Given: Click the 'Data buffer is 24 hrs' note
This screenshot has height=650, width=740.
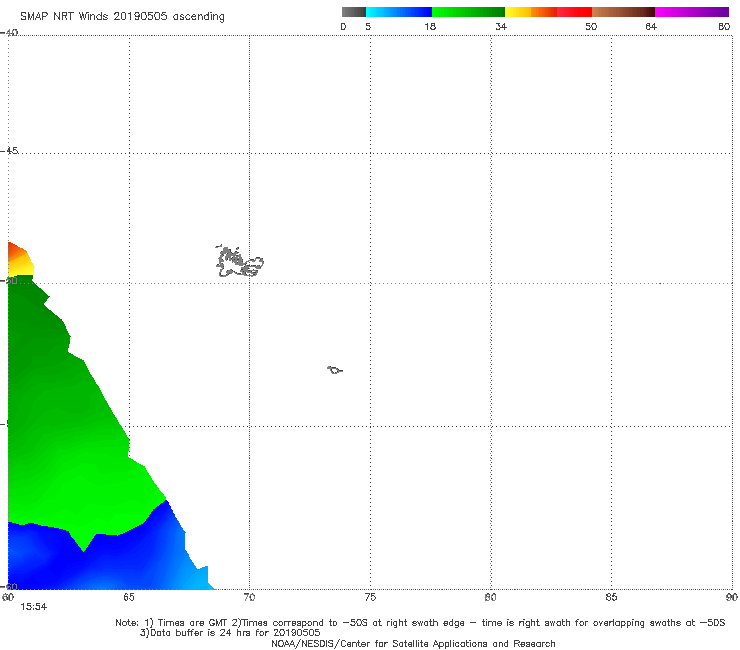Looking at the screenshot, I should pos(230,633).
